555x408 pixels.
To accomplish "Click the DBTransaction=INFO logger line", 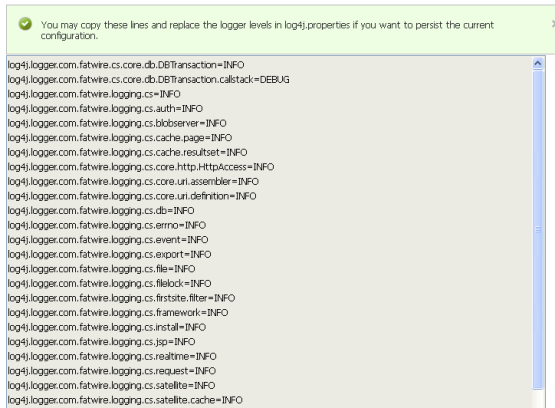I will click(126, 65).
